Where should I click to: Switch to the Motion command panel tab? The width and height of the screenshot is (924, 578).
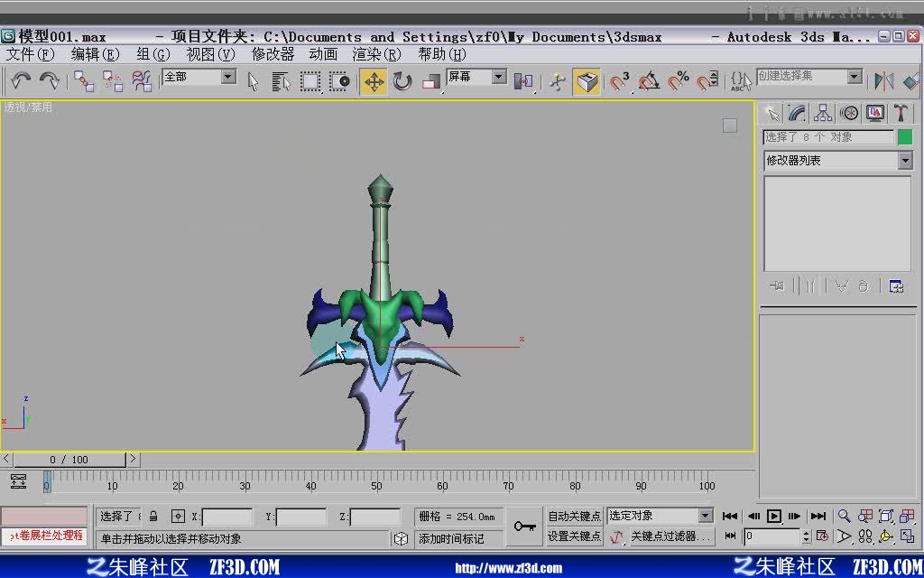(848, 113)
